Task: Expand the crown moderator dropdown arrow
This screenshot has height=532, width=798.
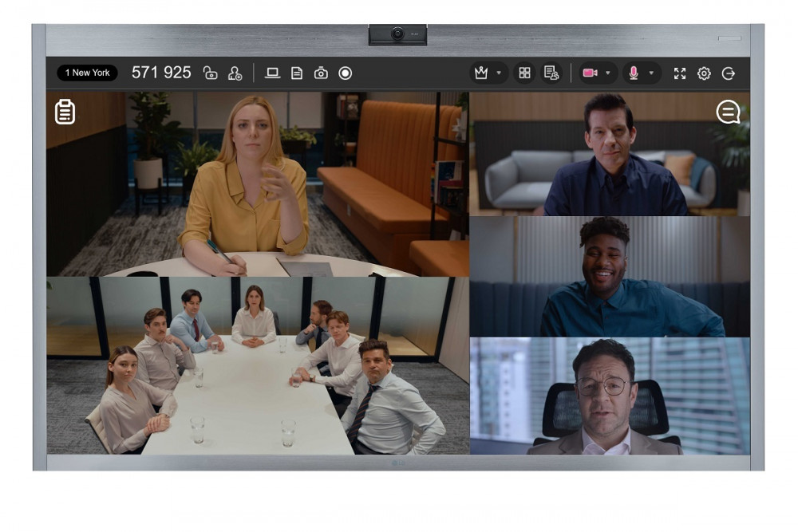Action: (x=499, y=73)
